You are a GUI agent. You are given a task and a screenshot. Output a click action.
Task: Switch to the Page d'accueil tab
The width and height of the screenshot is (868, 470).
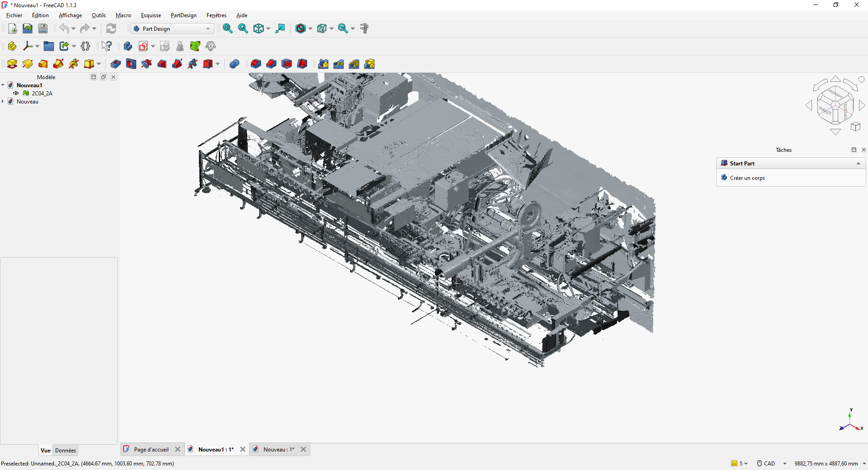(x=151, y=449)
